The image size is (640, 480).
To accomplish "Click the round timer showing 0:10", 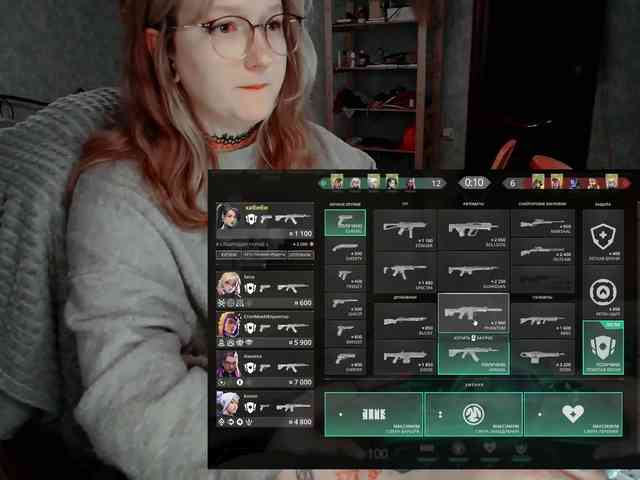I will (x=474, y=182).
